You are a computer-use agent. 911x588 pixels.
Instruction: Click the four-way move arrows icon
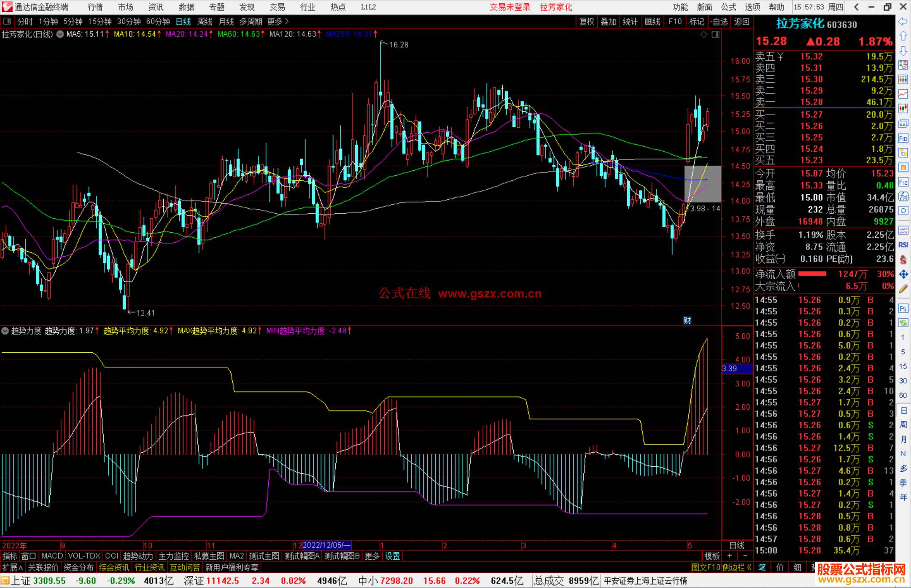click(x=903, y=274)
